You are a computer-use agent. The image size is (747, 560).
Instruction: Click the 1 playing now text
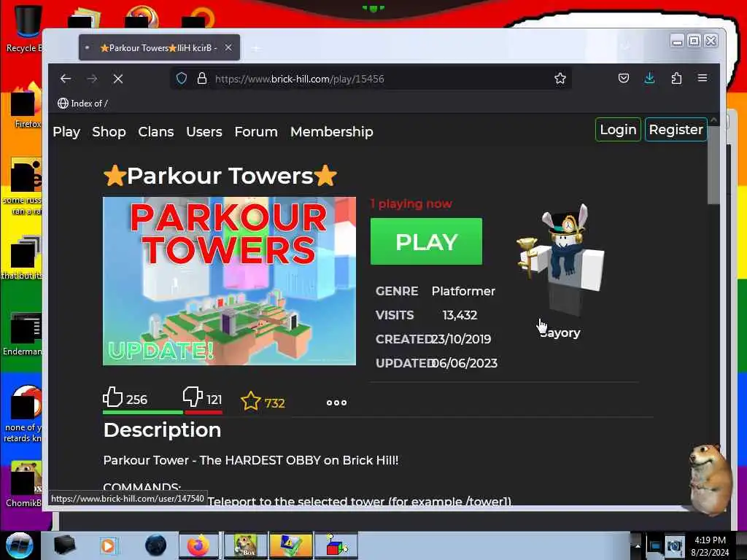point(411,204)
